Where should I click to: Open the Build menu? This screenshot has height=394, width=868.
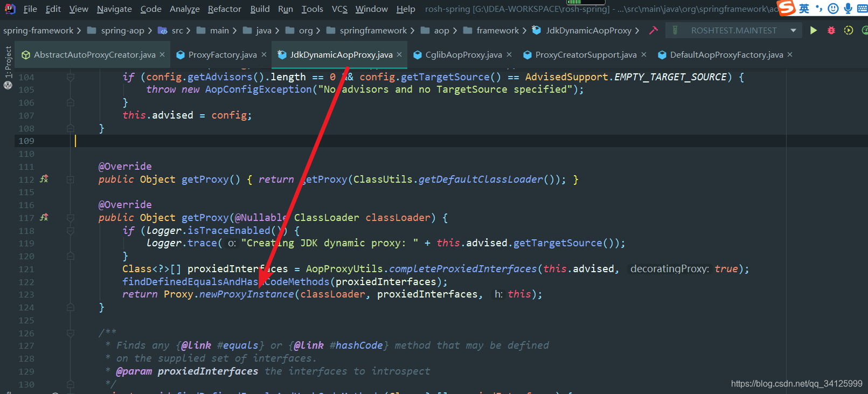pos(260,9)
